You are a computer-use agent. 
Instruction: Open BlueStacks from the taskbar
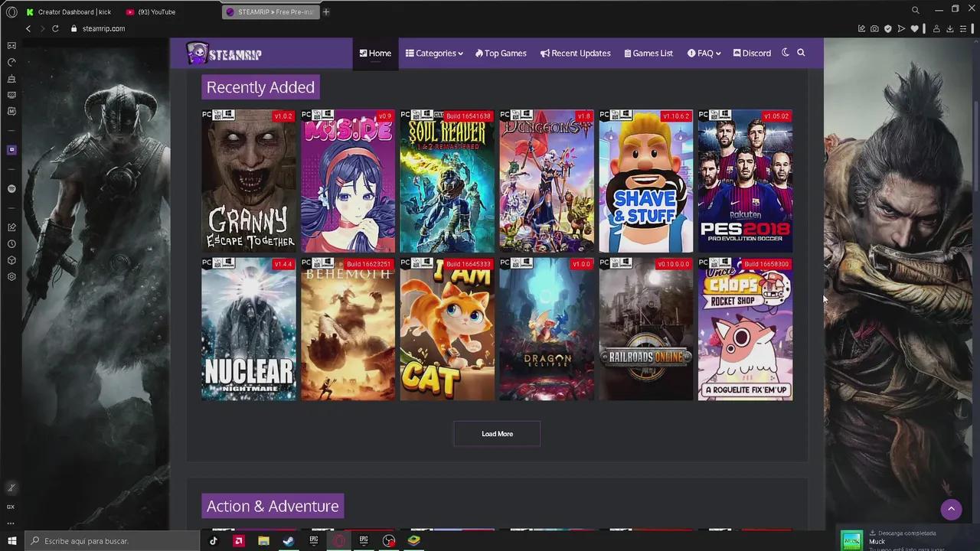tap(413, 540)
